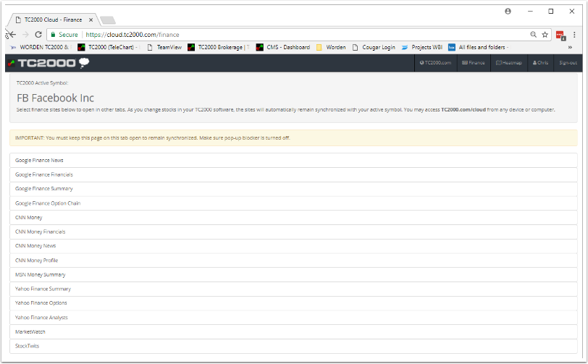The height and width of the screenshot is (364, 588).
Task: Open Google Finance News row
Action: point(293,161)
